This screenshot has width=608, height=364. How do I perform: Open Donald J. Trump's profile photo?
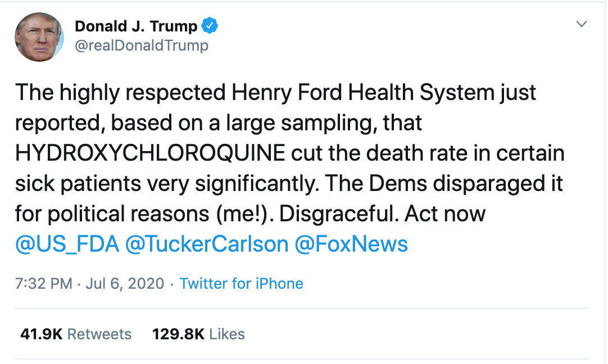click(39, 37)
